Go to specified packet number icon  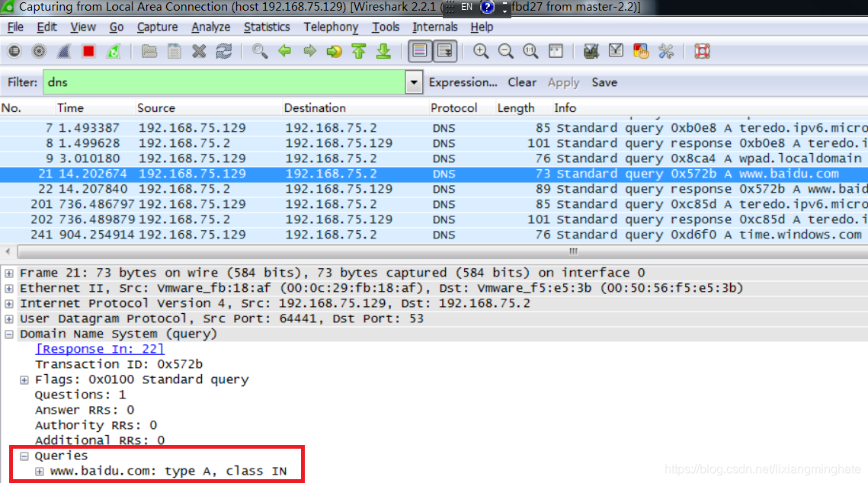[x=335, y=52]
